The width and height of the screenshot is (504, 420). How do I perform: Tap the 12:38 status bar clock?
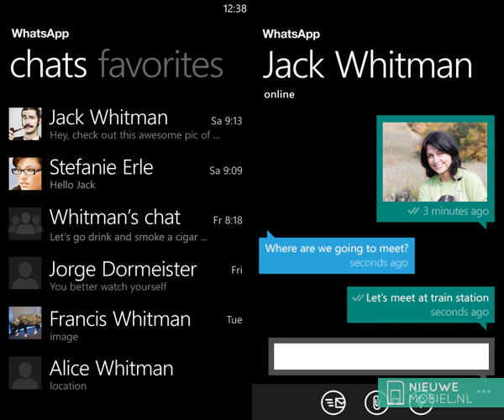tap(235, 8)
